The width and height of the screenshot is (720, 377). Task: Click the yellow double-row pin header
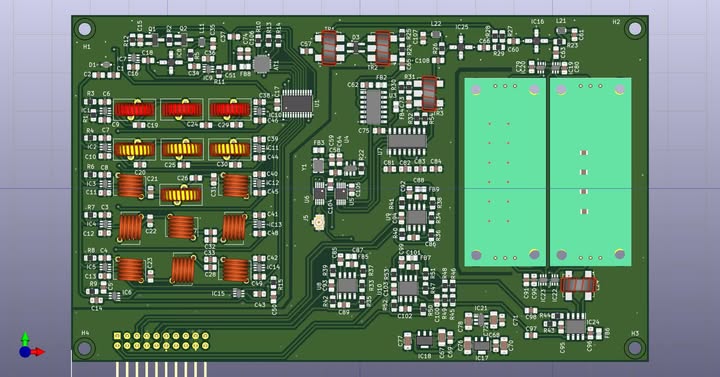pos(161,341)
